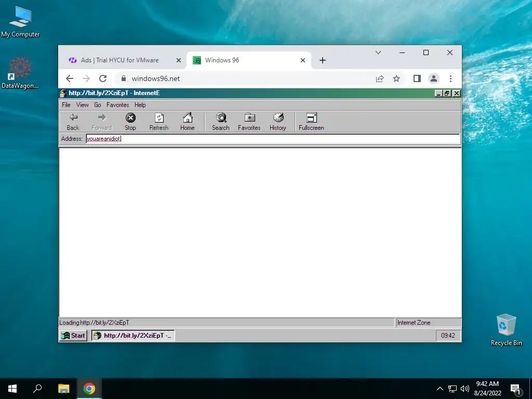532x399 pixels.
Task: Open Search in InternetE toolbar
Action: pos(220,122)
